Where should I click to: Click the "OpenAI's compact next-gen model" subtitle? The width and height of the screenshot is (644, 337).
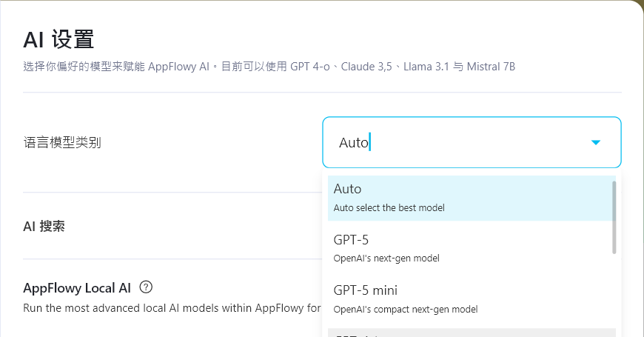click(x=406, y=309)
